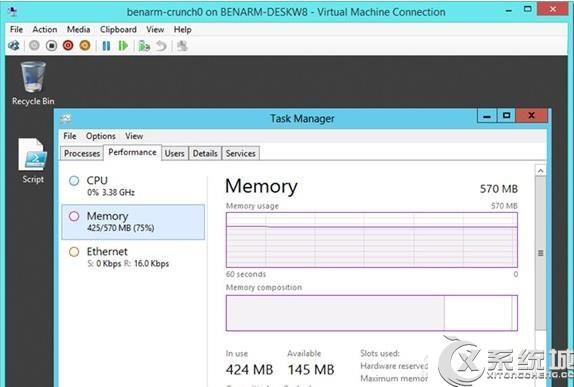Click the Hardware reserved label
This screenshot has width=574, height=387.
click(394, 366)
